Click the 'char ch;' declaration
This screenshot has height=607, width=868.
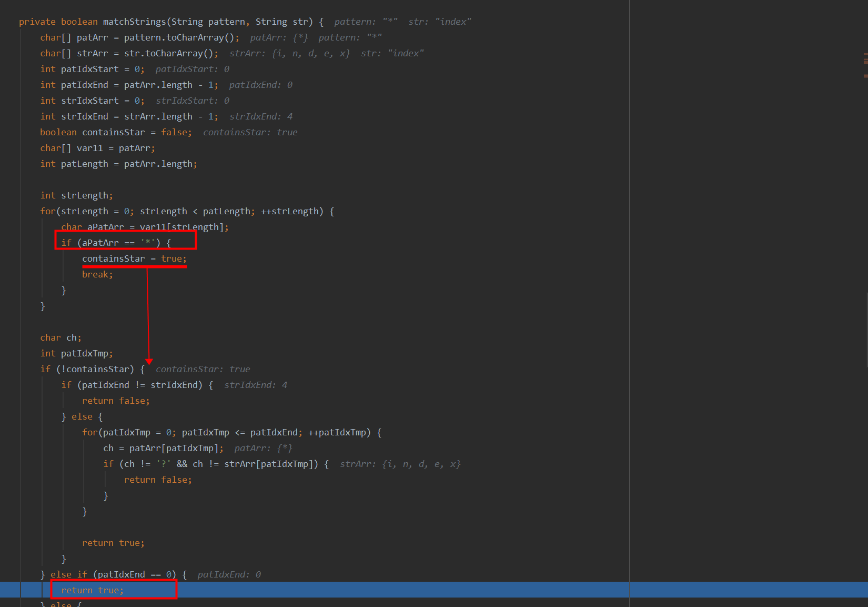click(x=60, y=337)
